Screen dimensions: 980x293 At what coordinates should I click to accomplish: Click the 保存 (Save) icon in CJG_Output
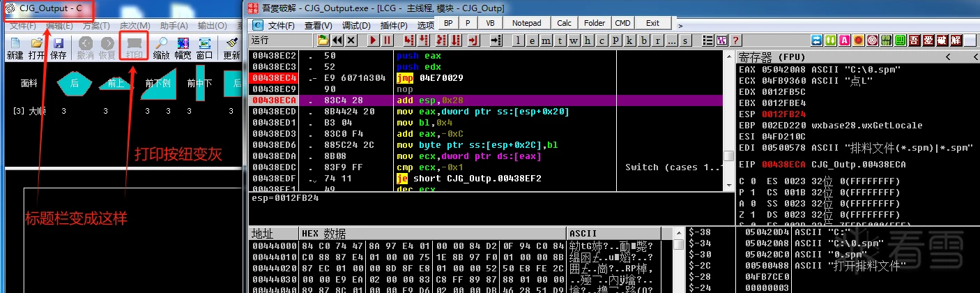coord(59,49)
